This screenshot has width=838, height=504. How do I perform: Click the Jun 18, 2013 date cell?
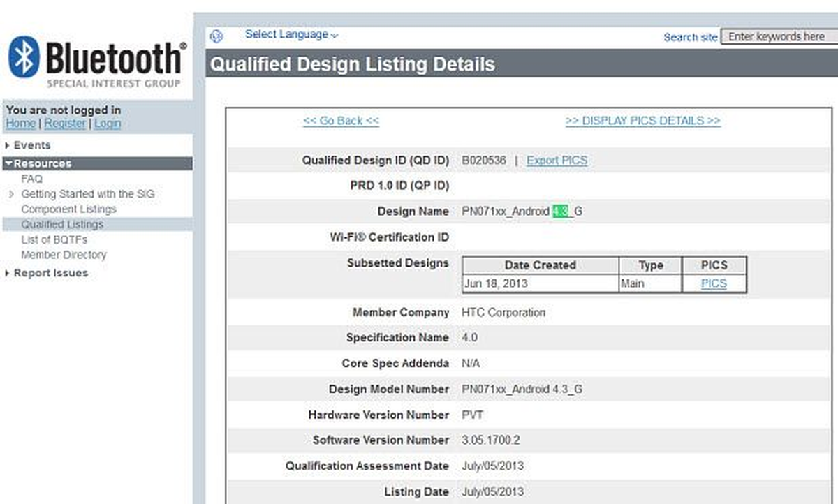coord(541,283)
